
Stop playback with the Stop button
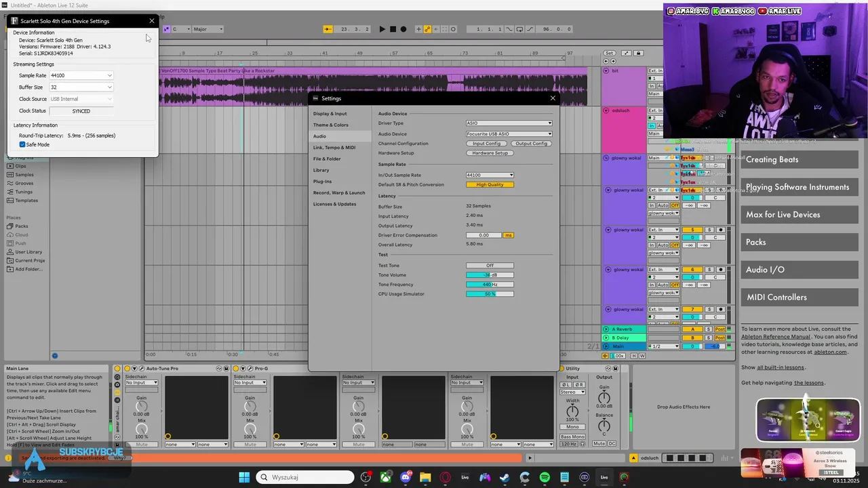point(393,29)
